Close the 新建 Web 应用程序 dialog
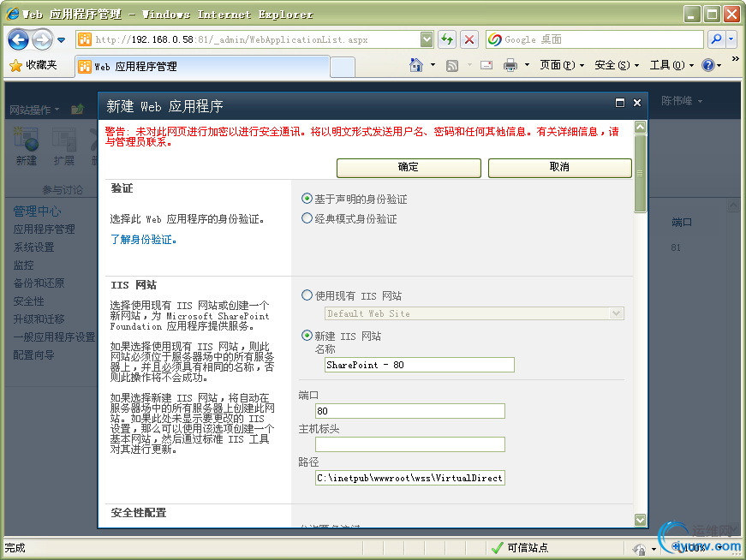Viewport: 746px width, 560px height. [x=637, y=103]
